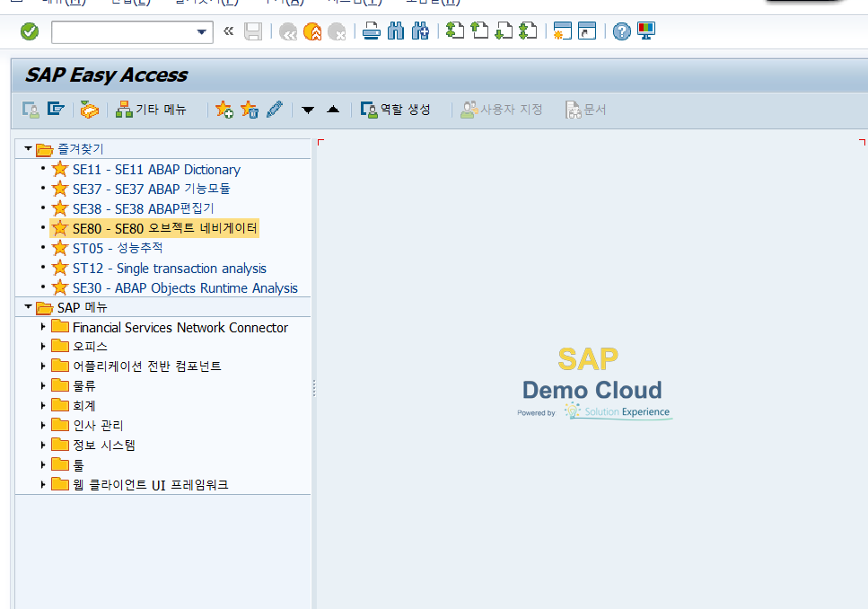Click the Print icon
Viewport: 868px width, 609px height.
point(372,31)
